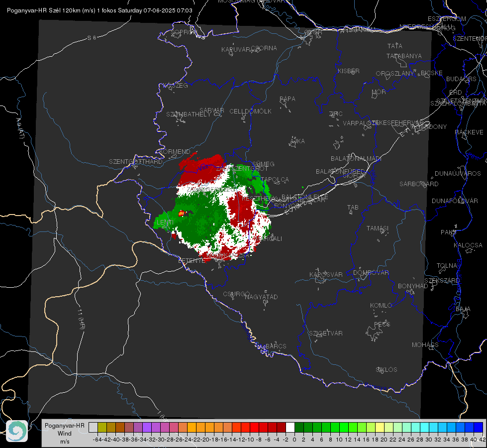
Task: Click the ÉRD town label
Action: coord(456,93)
